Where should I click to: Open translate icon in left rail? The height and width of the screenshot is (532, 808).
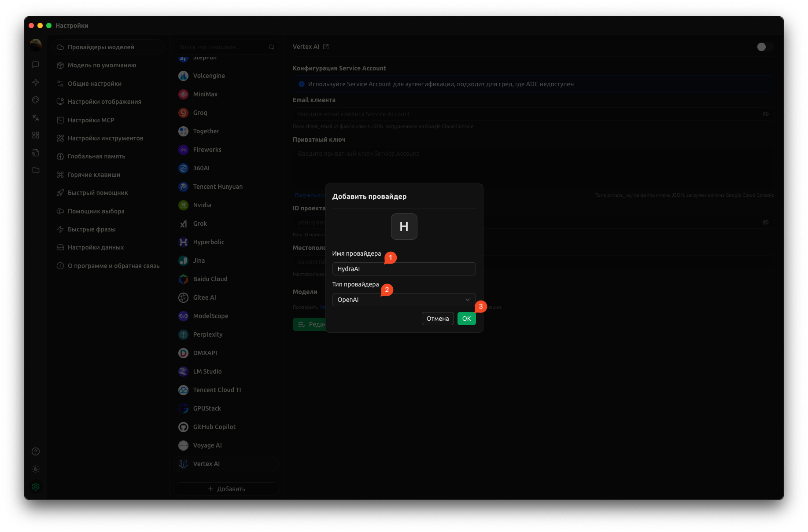coord(36,117)
